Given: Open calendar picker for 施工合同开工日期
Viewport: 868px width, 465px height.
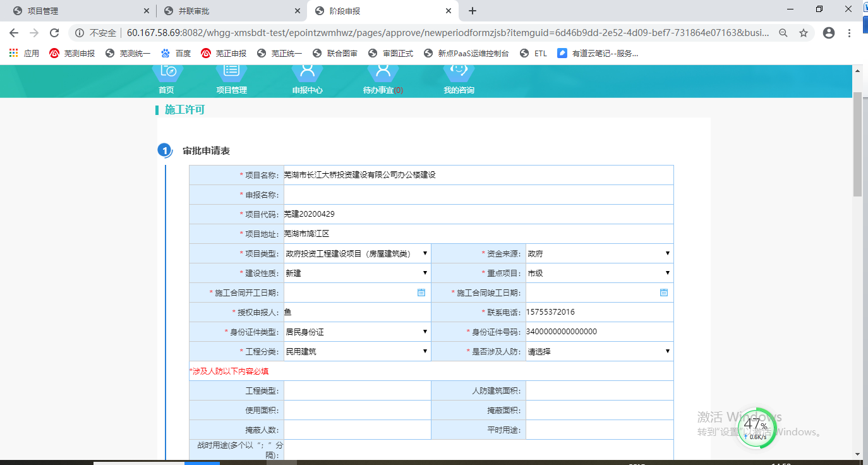Looking at the screenshot, I should pyautogui.click(x=421, y=293).
